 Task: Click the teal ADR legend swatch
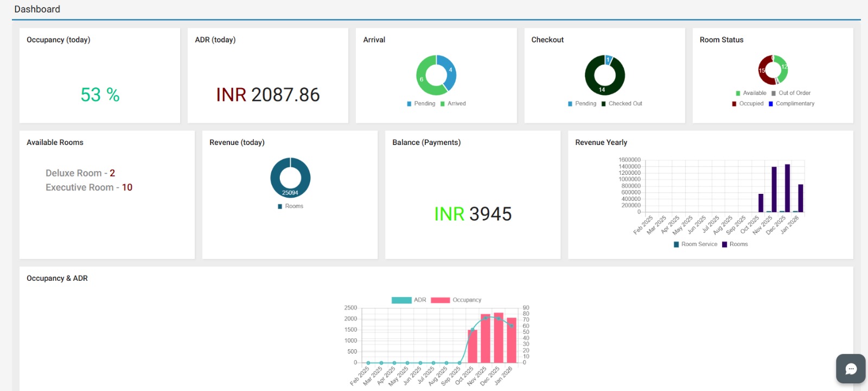401,300
